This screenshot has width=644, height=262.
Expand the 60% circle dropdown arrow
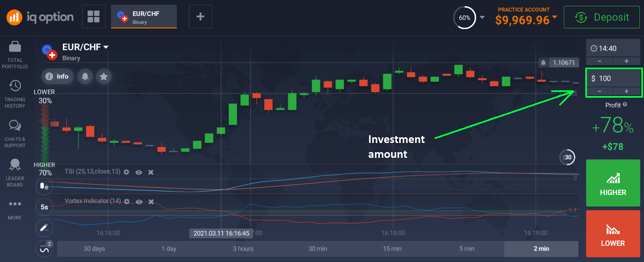pos(482,17)
